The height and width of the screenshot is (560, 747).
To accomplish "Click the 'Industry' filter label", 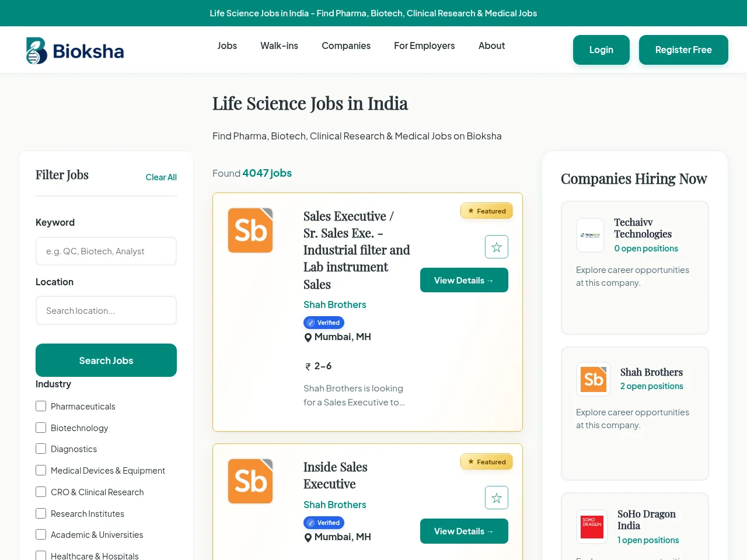I will pos(53,384).
